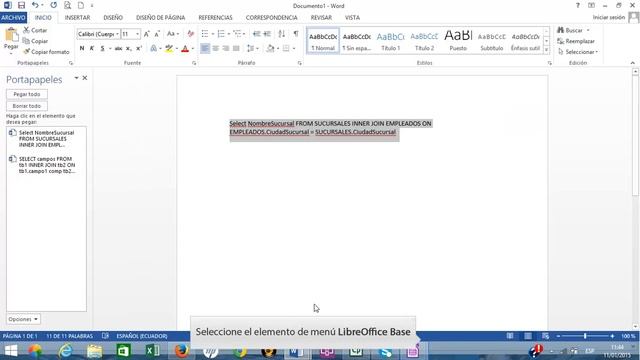This screenshot has width=640, height=360.
Task: Sort paragraph A-Z icon
Action: click(282, 34)
